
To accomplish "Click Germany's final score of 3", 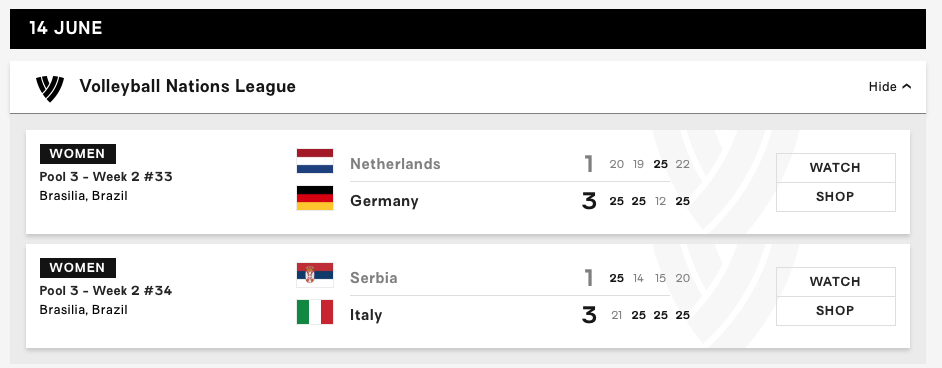I will tap(589, 201).
